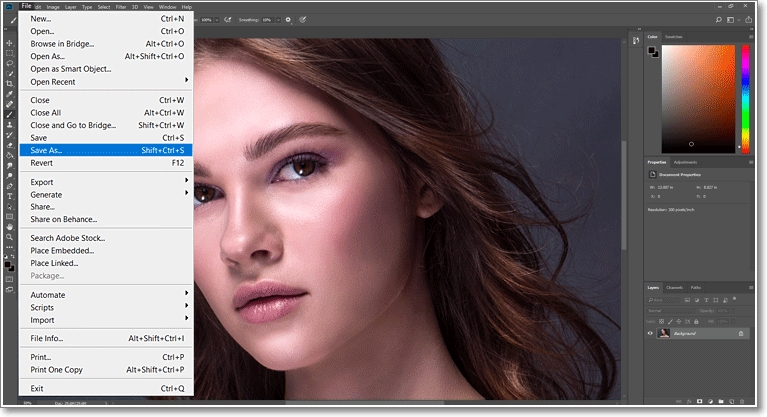Toggle lock transparent pixels in Layers panel
The image size is (767, 417).
click(x=661, y=322)
